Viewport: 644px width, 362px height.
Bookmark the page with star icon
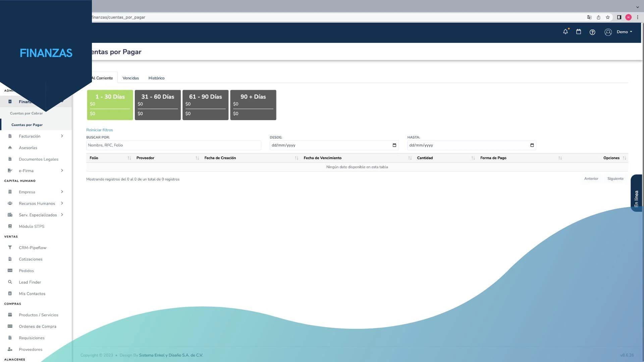[x=608, y=17]
